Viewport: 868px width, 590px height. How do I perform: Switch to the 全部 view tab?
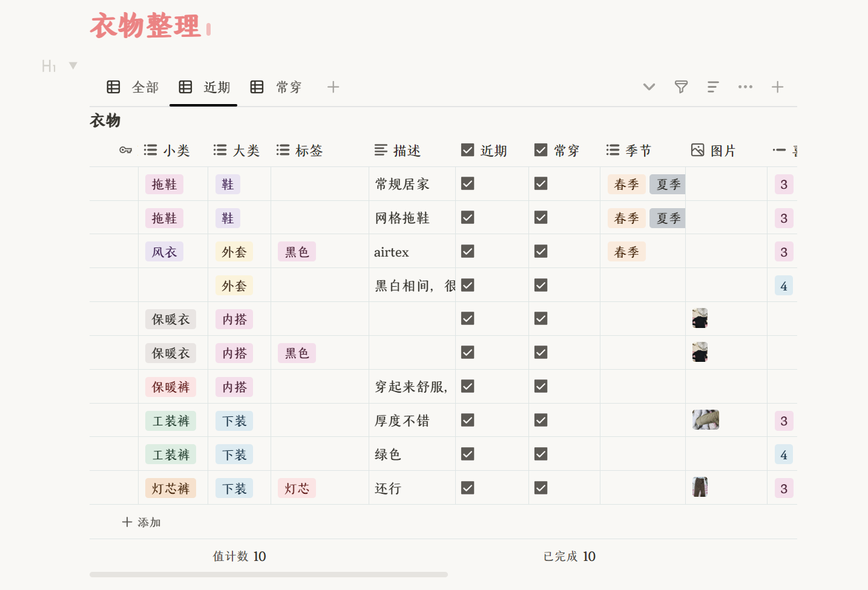tap(133, 87)
